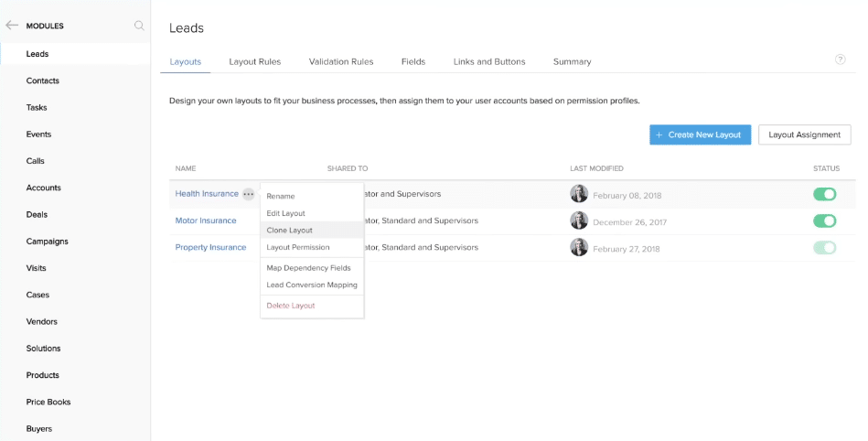
Task: Open the modules search magnifier icon
Action: click(139, 26)
